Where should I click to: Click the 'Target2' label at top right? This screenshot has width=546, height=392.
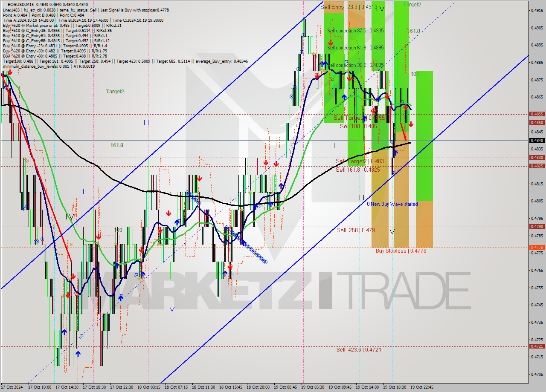click(x=412, y=4)
